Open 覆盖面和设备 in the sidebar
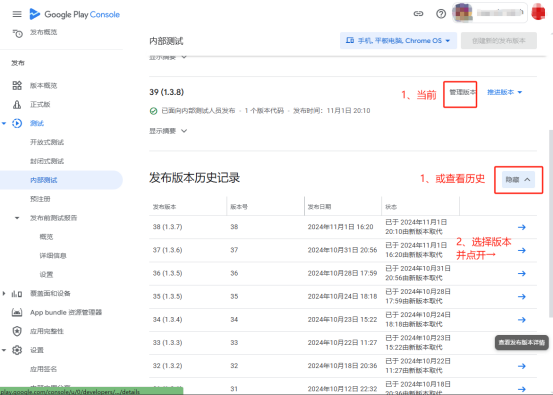This screenshot has width=553, height=395. (50, 293)
